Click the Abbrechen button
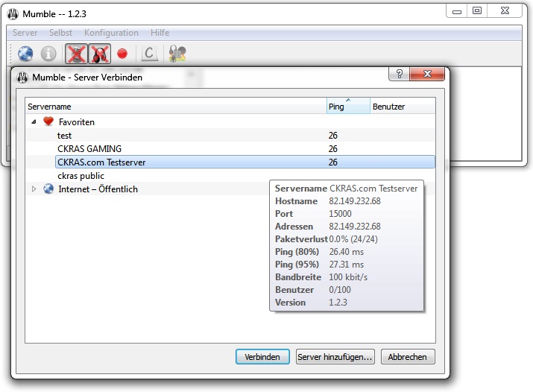 (x=408, y=357)
